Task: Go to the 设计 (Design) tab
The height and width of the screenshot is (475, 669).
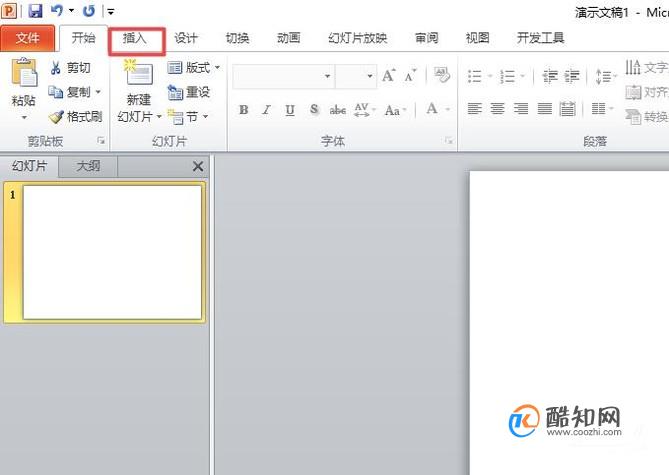Action: pyautogui.click(x=186, y=38)
